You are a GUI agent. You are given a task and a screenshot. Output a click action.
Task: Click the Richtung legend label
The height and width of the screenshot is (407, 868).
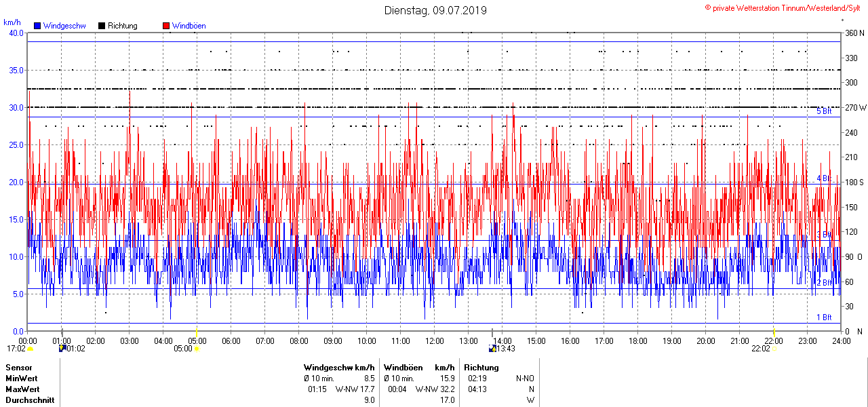122,26
